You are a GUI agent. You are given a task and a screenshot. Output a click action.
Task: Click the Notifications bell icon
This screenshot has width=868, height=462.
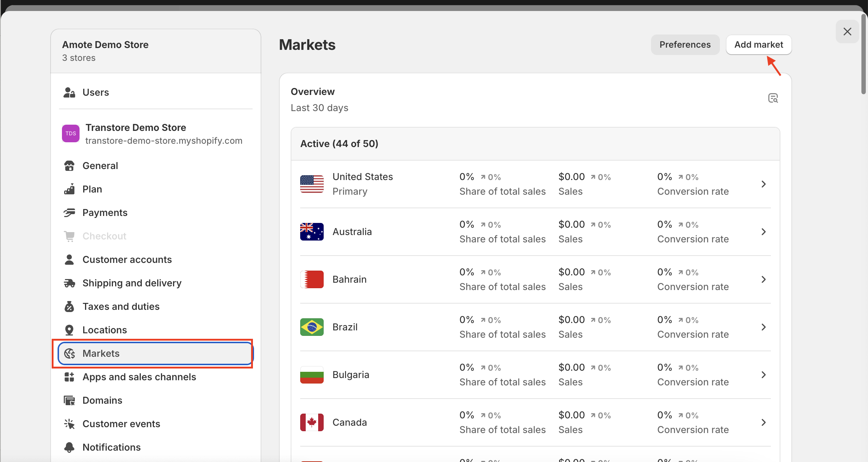(69, 447)
